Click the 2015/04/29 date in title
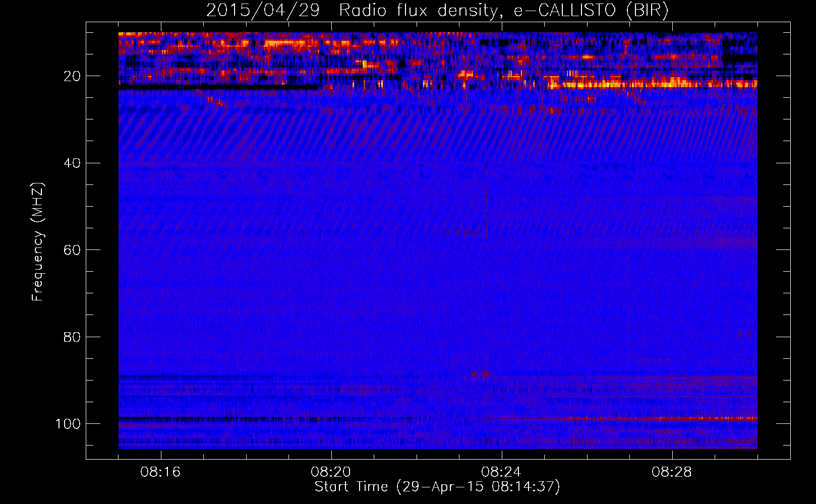Screen dimensions: 816x504 click(x=263, y=10)
